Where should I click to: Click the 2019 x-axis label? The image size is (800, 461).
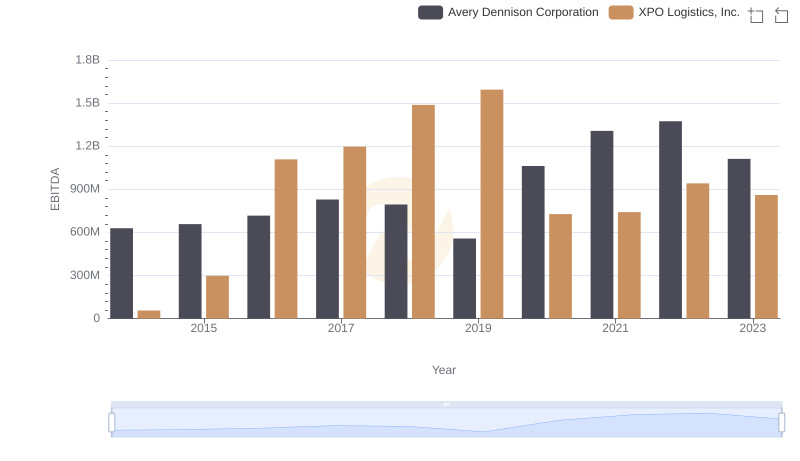pos(478,328)
